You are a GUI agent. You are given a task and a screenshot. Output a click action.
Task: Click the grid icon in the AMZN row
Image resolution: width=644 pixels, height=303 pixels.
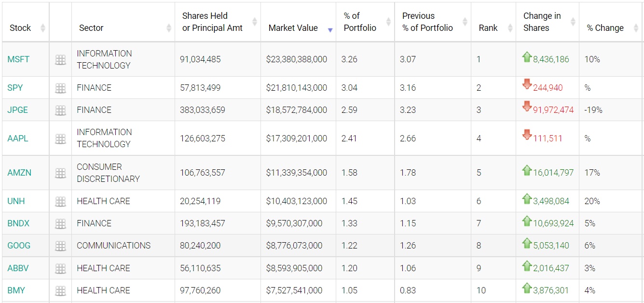60,173
